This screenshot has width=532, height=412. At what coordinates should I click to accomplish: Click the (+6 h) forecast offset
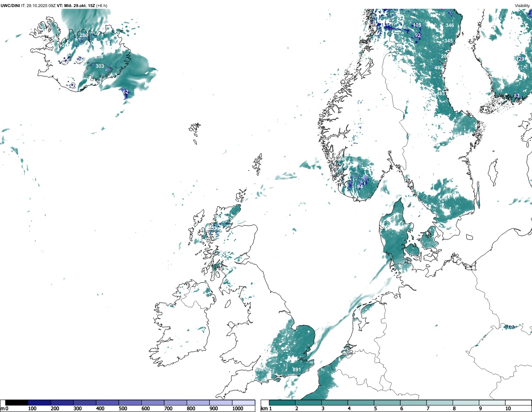(102, 5)
